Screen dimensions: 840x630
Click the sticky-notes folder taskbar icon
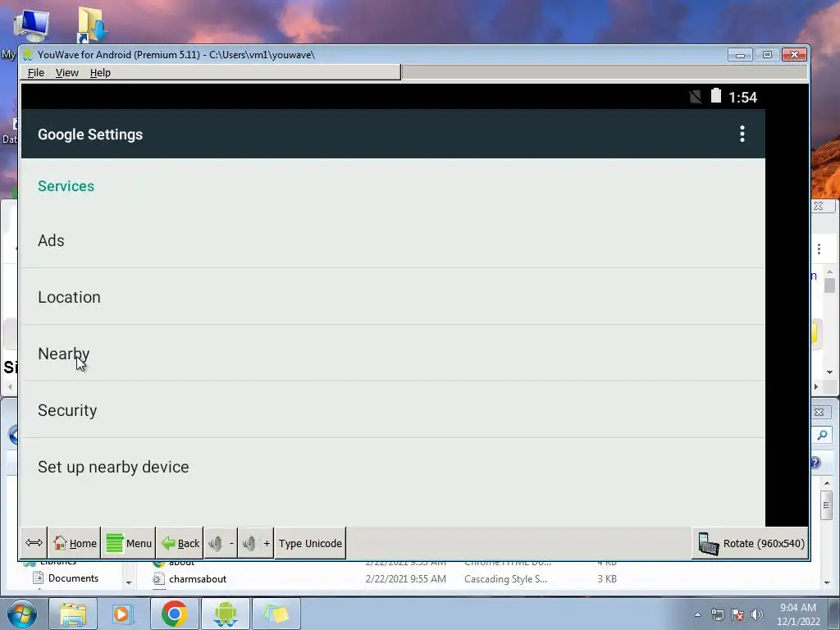[276, 614]
